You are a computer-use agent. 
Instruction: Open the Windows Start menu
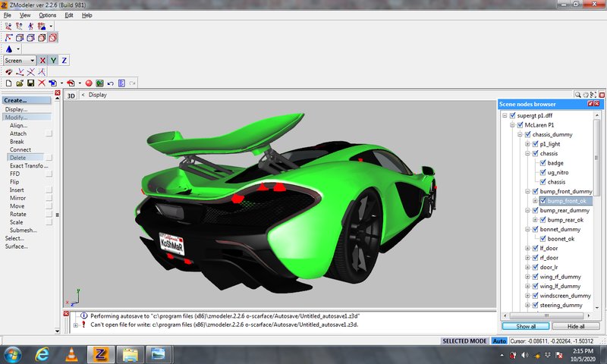[x=12, y=355]
